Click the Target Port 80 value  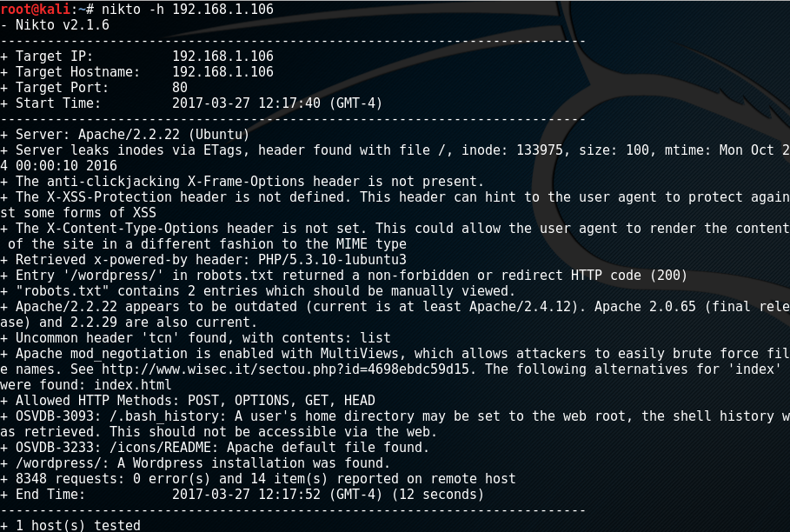pyautogui.click(x=180, y=88)
